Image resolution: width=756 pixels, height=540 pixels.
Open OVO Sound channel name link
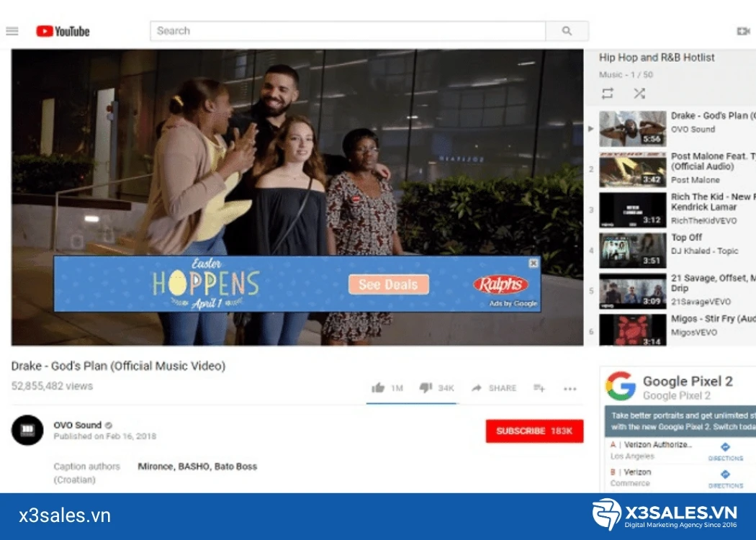point(77,426)
